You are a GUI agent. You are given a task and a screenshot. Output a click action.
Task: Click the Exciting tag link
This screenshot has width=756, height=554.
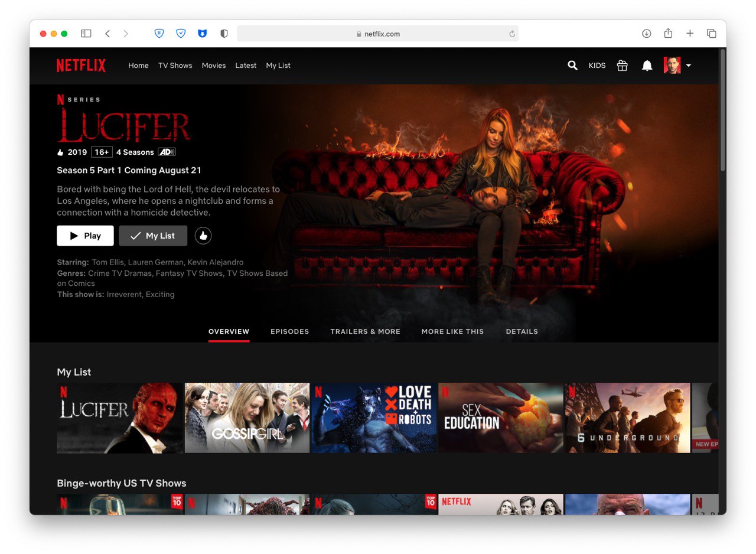[160, 294]
